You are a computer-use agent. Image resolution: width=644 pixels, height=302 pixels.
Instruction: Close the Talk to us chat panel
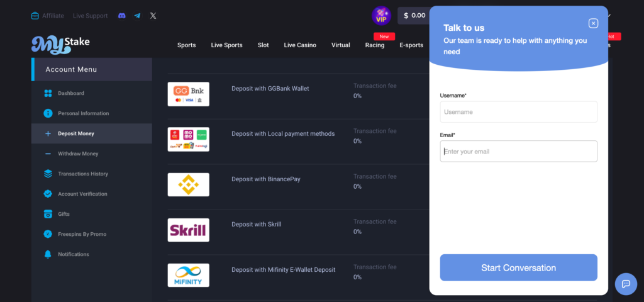pos(593,23)
